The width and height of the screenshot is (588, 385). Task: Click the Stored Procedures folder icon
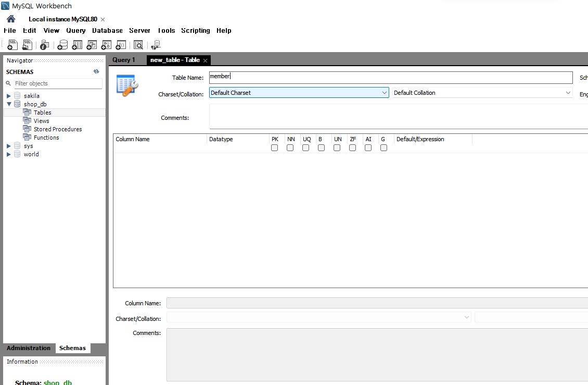pyautogui.click(x=27, y=129)
